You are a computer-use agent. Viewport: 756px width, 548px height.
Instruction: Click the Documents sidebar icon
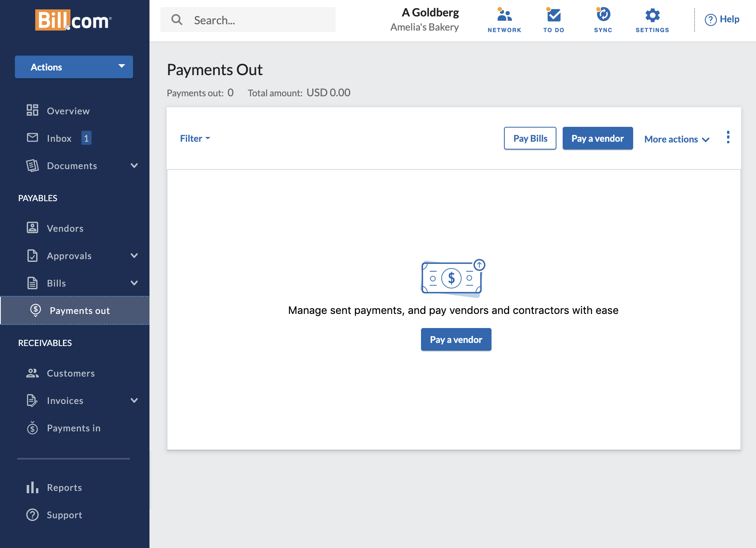pyautogui.click(x=32, y=166)
